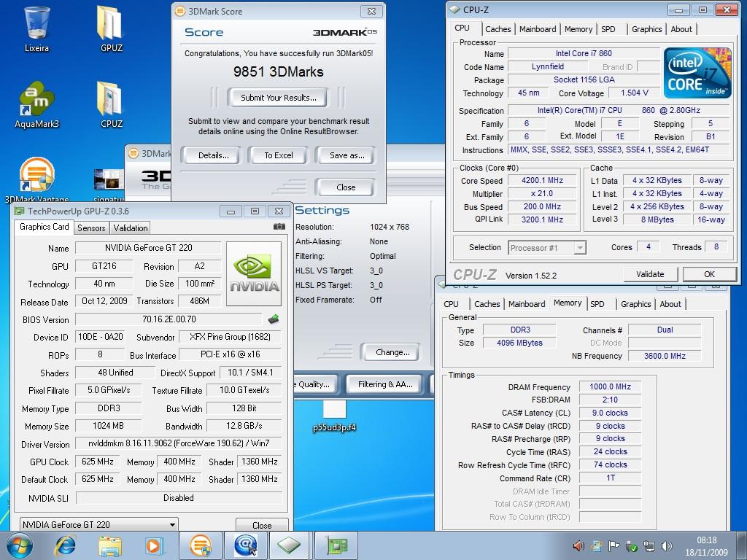The width and height of the screenshot is (747, 560).
Task: Click the red muted speaker tray icon
Action: 578,545
